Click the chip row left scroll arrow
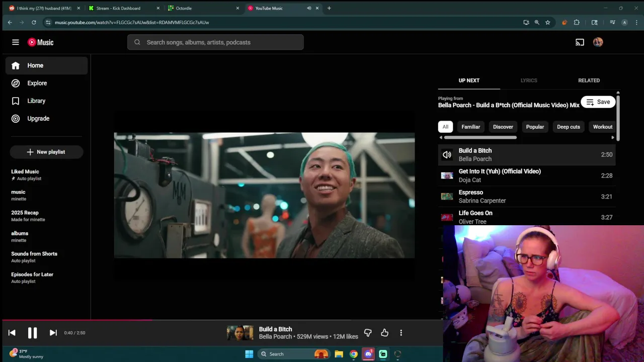This screenshot has width=644, height=362. click(441, 137)
